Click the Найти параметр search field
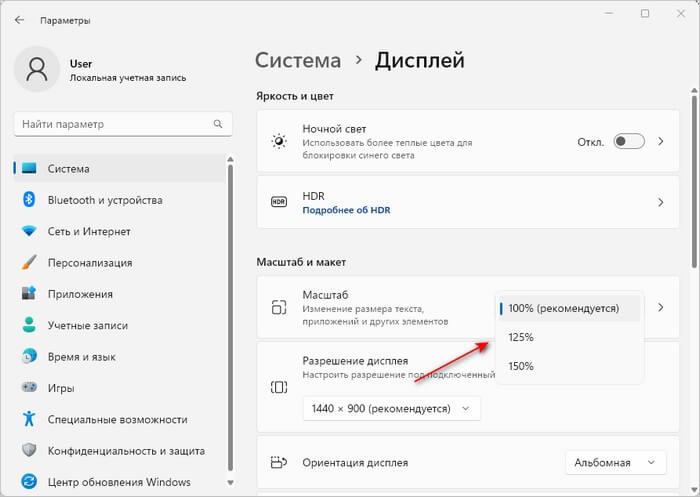Image resolution: width=700 pixels, height=497 pixels. tap(110, 125)
